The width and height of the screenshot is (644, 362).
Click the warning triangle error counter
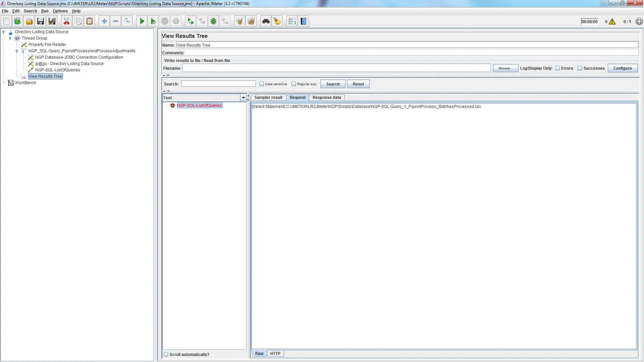612,22
